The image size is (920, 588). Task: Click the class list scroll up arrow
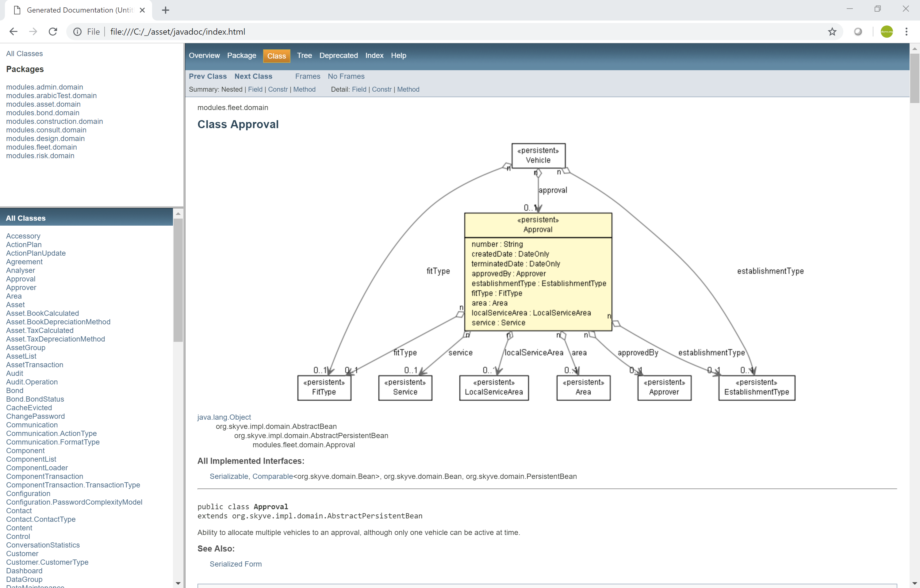tap(178, 213)
